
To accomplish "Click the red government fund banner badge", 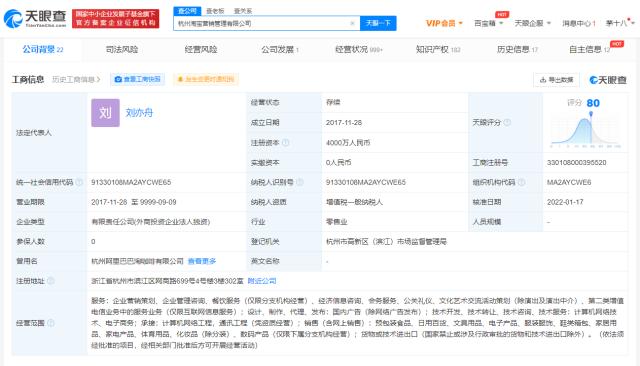I will [116, 18].
